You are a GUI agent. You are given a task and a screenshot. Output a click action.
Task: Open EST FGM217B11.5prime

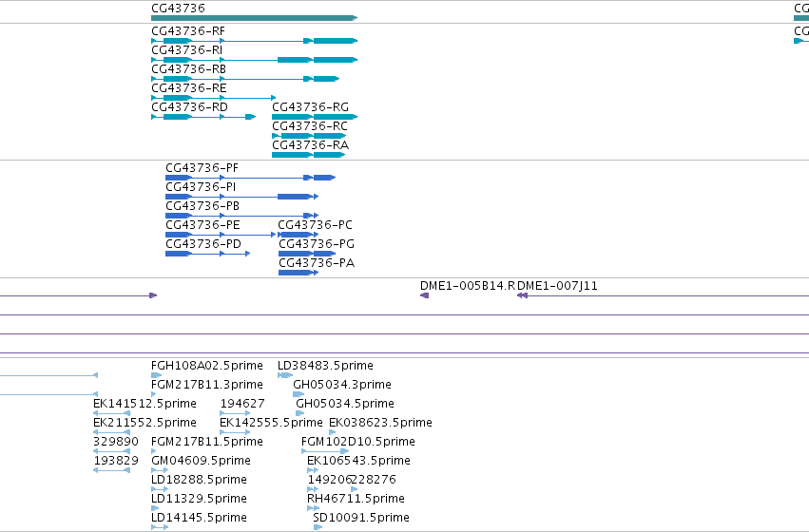tap(154, 451)
